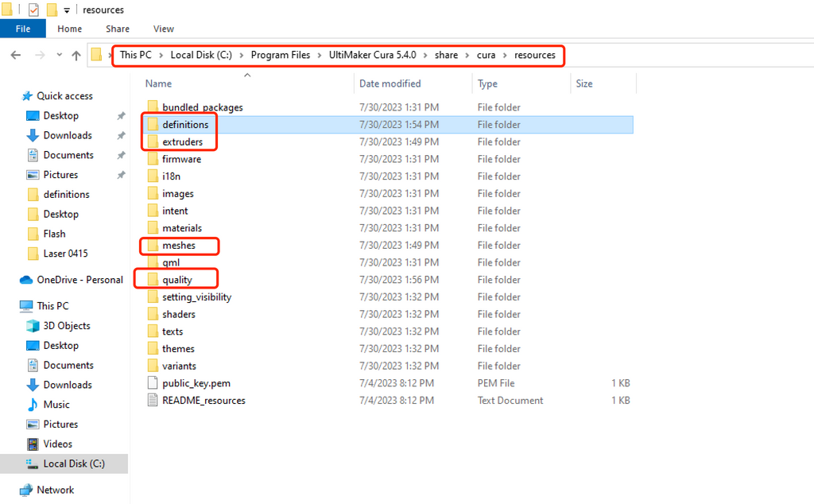
Task: Expand chevron after 'cura' breadcrumb
Action: click(505, 55)
